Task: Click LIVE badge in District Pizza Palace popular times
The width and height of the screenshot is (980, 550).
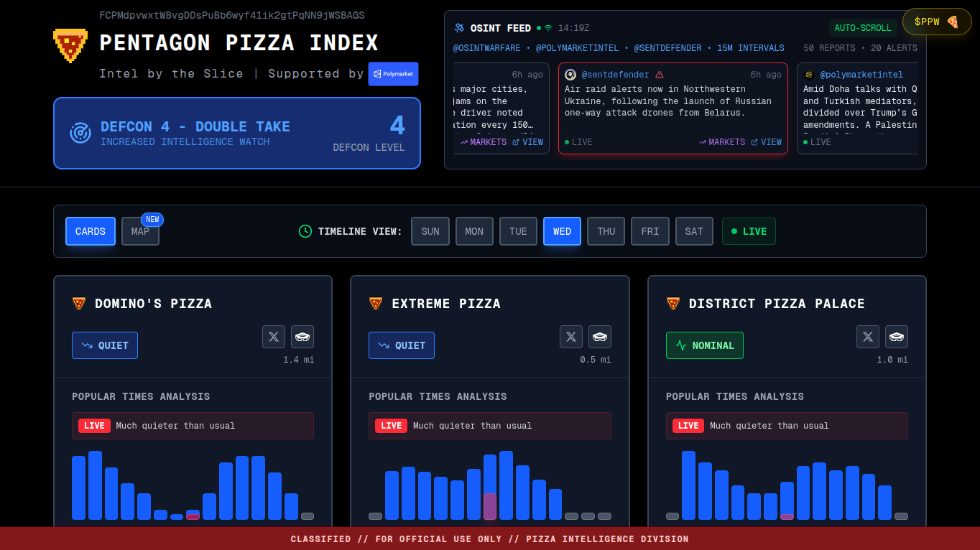Action: (688, 426)
